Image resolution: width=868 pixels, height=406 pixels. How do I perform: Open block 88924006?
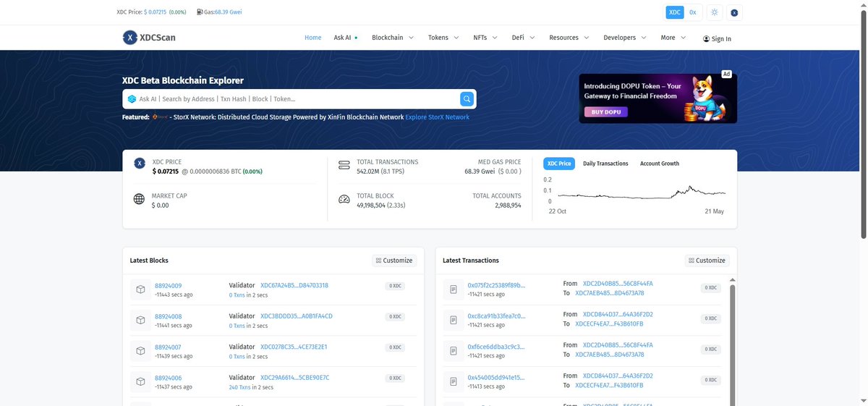(x=169, y=378)
